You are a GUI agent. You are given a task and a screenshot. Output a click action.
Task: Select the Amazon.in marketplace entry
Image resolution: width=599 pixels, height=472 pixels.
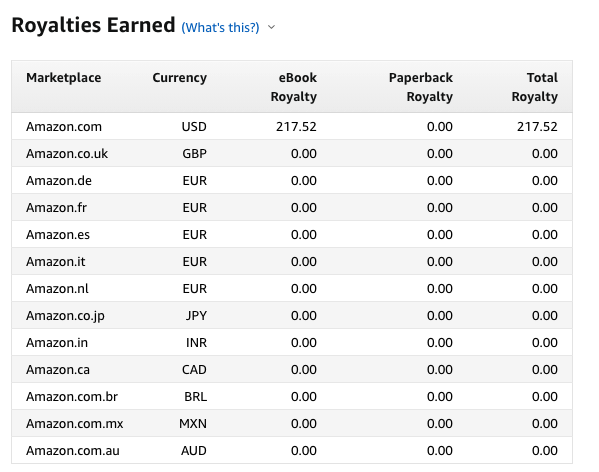tap(57, 343)
